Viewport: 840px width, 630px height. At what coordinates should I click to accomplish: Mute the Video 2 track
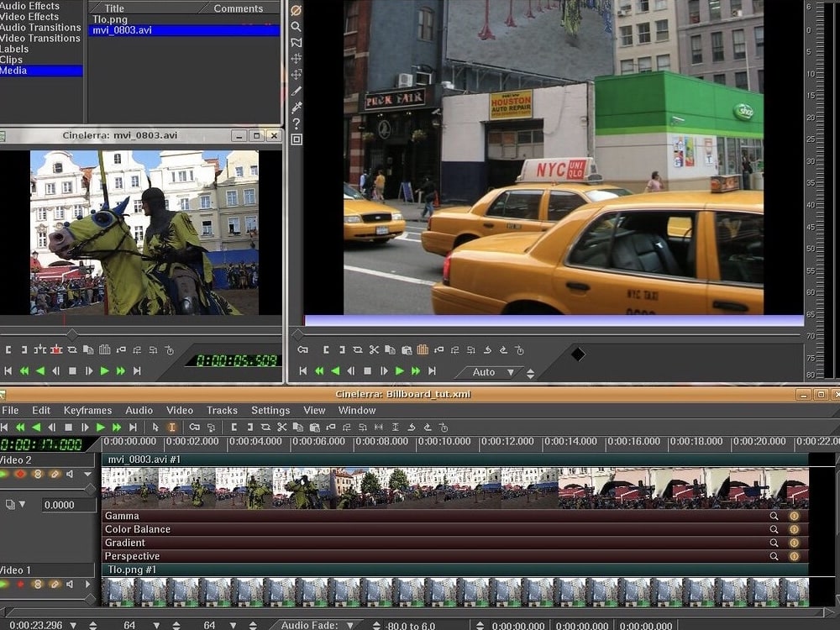tap(71, 474)
